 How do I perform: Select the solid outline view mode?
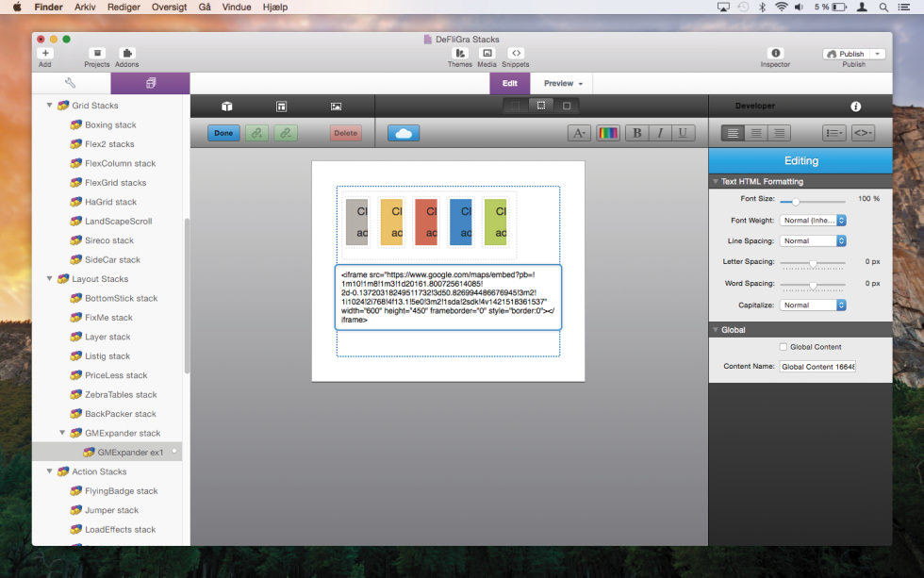coord(567,106)
